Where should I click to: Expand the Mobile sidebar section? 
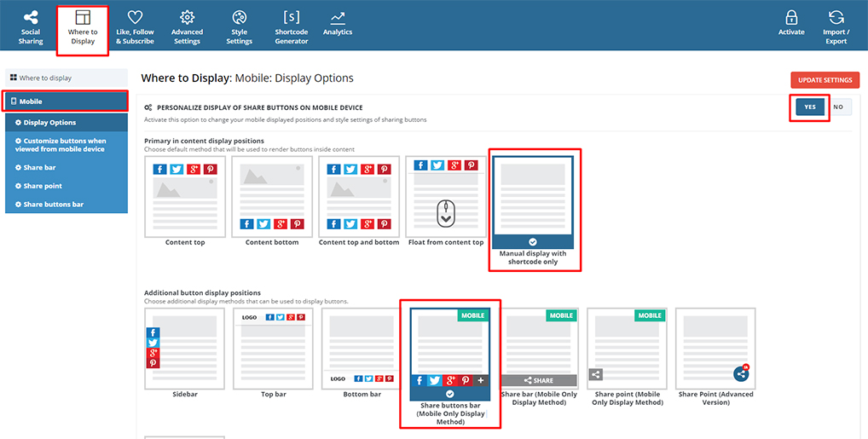66,101
